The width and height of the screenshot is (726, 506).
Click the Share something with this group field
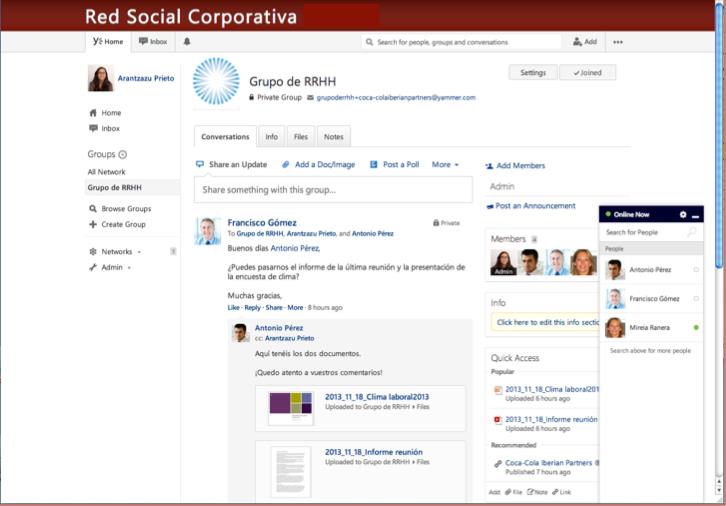(333, 189)
